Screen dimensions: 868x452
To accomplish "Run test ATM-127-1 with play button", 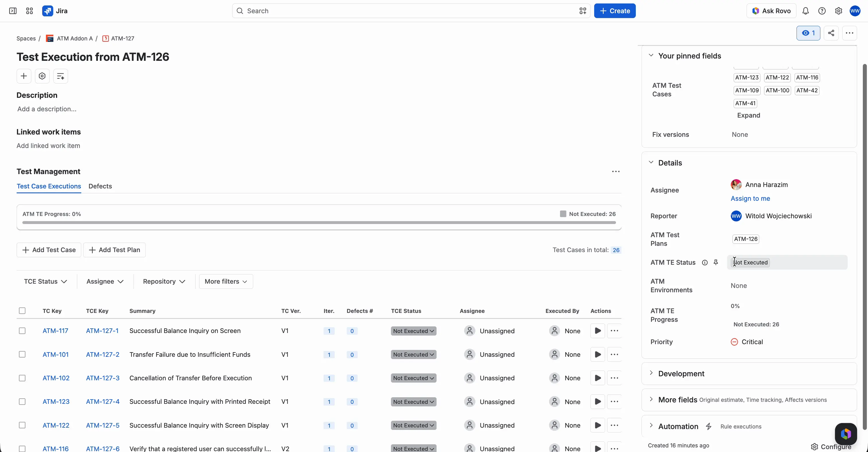I will [x=597, y=331].
